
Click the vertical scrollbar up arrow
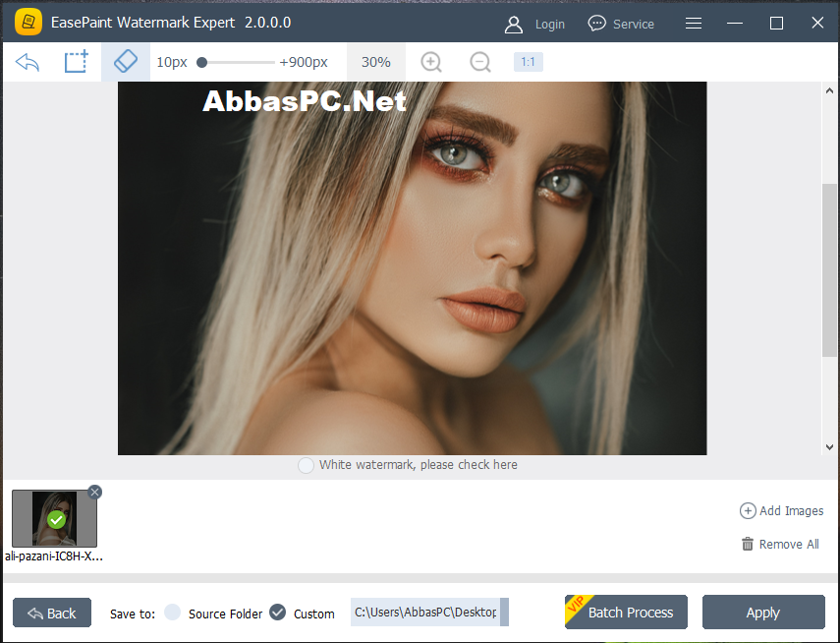tap(829, 90)
